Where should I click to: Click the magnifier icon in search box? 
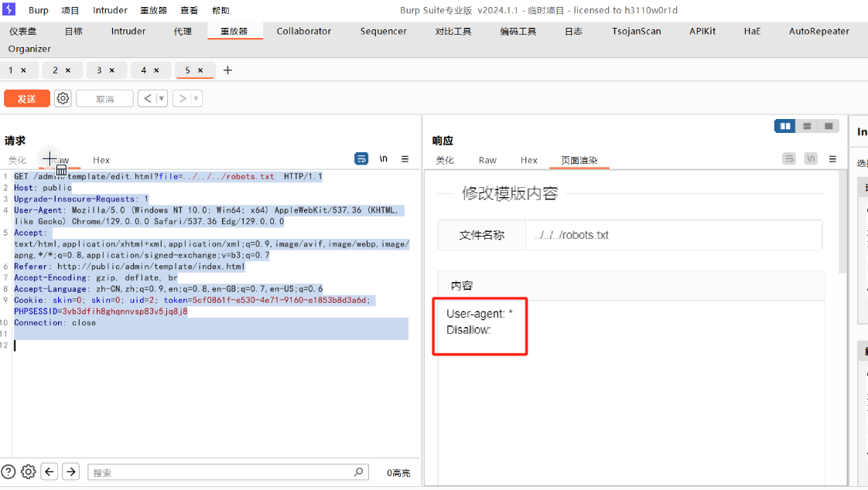(x=358, y=471)
